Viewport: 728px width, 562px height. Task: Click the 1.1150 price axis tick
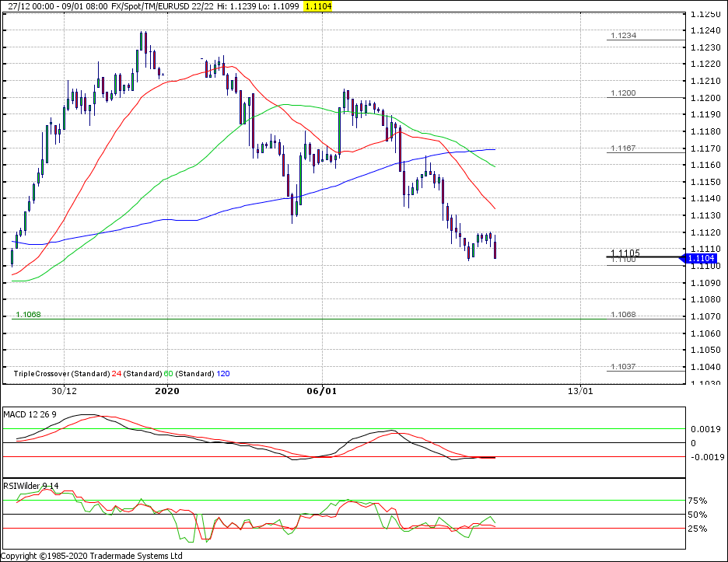[x=705, y=181]
